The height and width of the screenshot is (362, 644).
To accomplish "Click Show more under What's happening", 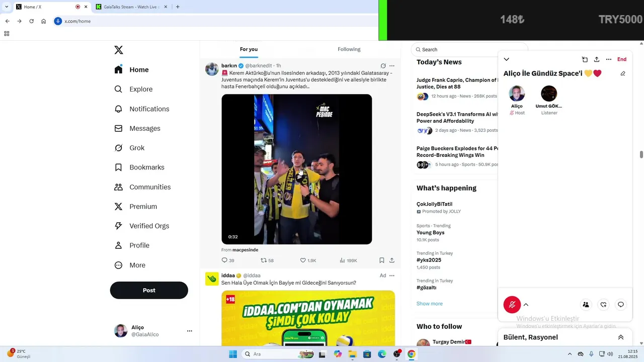I will tap(430, 304).
